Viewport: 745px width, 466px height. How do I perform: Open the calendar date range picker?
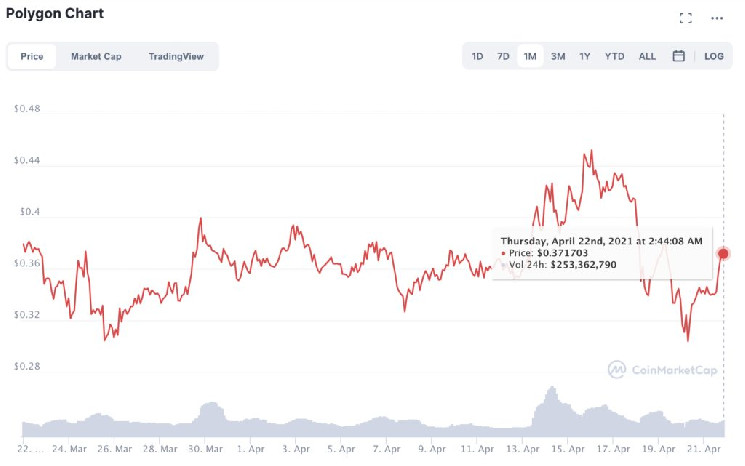pos(678,56)
